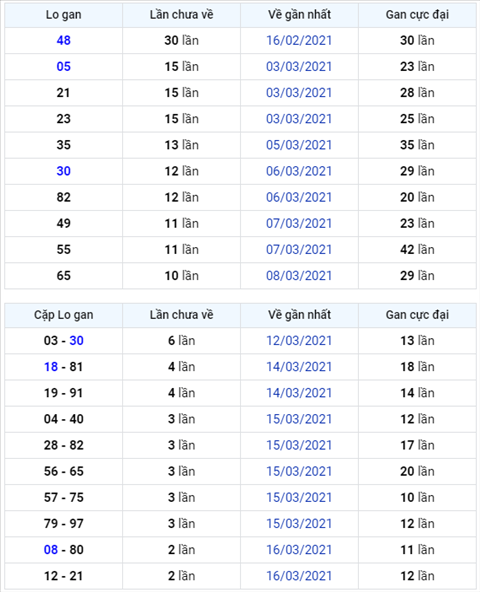
Task: Open the 06/03/2021 date for number 82
Action: (299, 197)
